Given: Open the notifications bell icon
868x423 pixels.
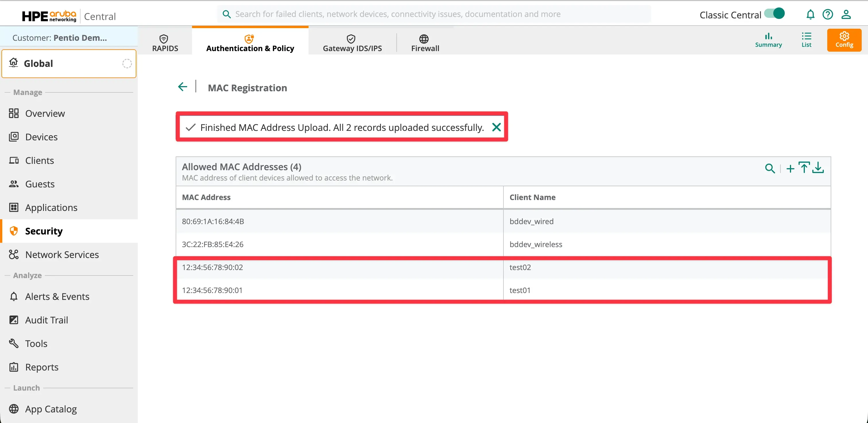Looking at the screenshot, I should coord(810,14).
